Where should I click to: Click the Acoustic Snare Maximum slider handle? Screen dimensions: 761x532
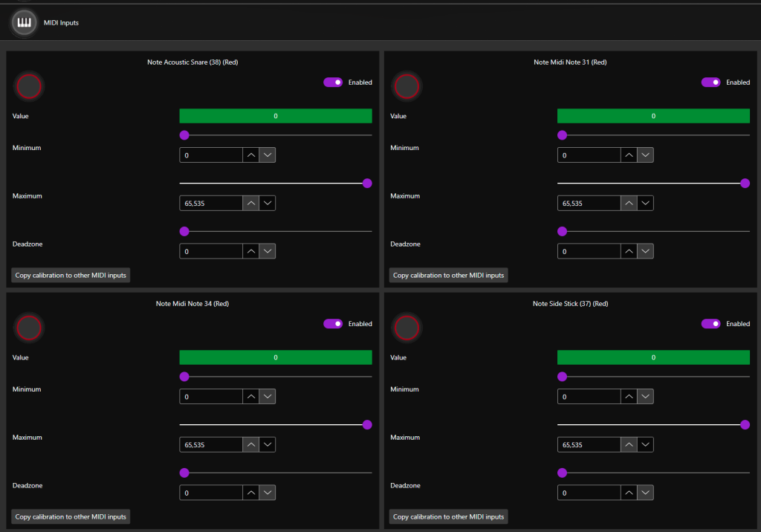point(367,184)
